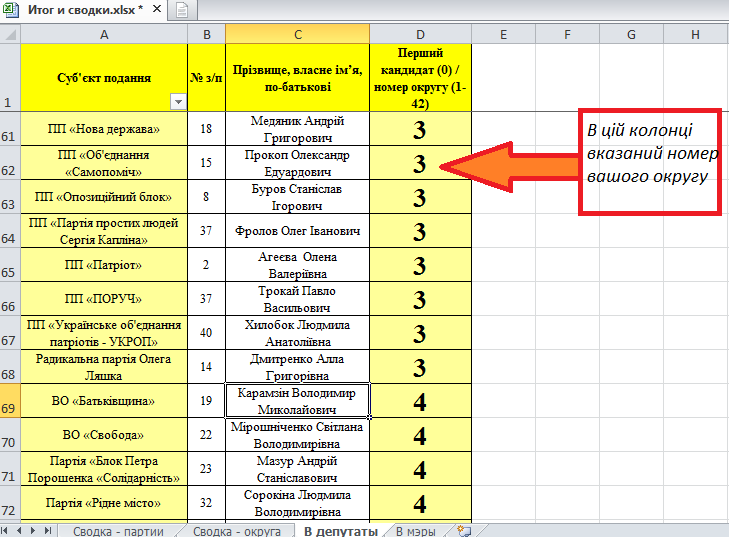
Task: Open the В мэры sheet tab
Action: click(416, 531)
